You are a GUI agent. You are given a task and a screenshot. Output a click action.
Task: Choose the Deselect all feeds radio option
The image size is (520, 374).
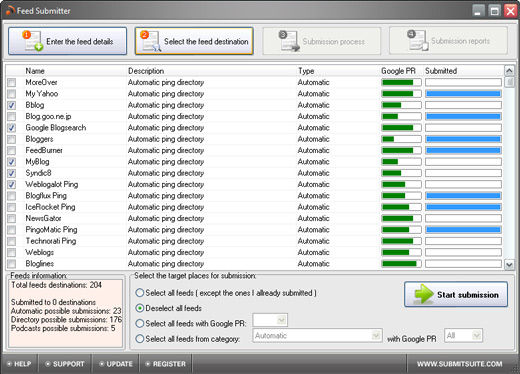coord(140,308)
